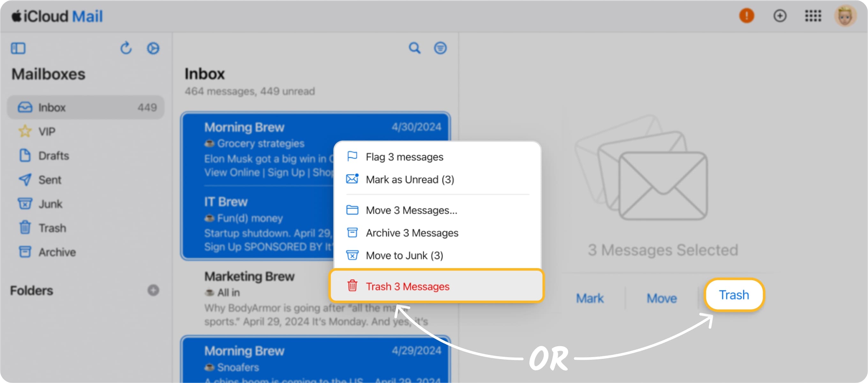The image size is (868, 383).
Task: Click the flag icon in context menu
Action: 352,156
